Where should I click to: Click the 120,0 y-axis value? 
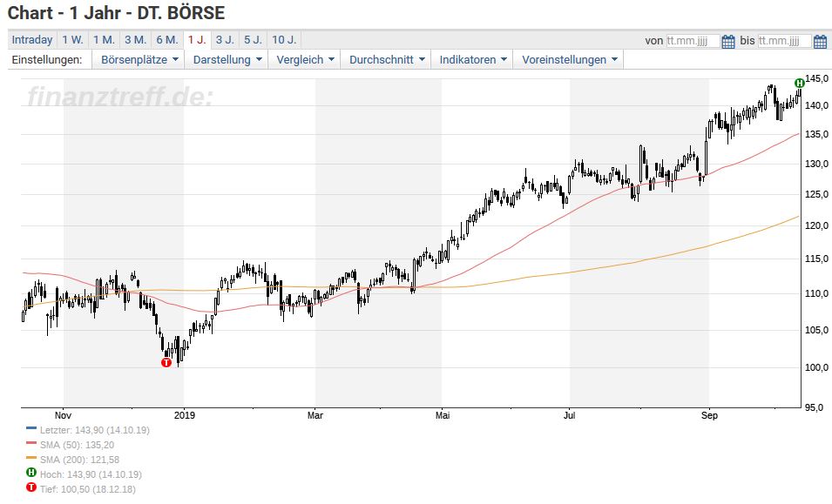pyautogui.click(x=816, y=225)
